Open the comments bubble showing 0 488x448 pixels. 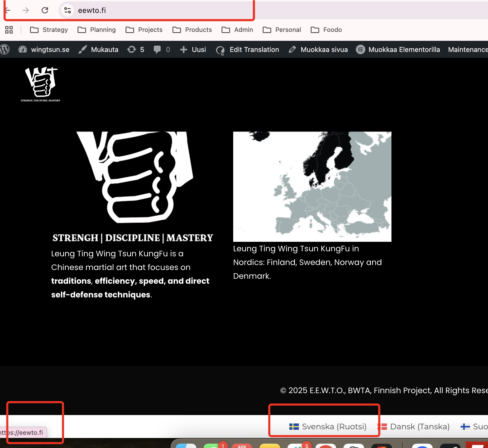pos(162,50)
